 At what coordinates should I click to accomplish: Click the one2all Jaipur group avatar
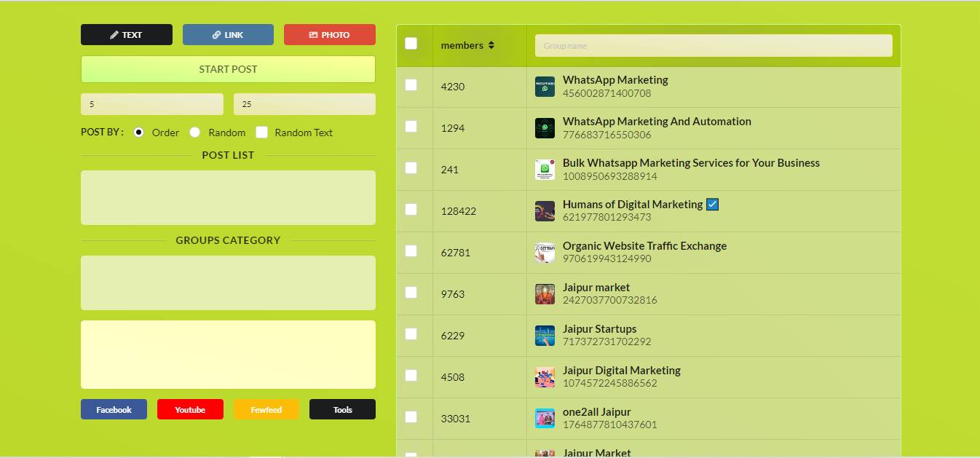(x=545, y=419)
